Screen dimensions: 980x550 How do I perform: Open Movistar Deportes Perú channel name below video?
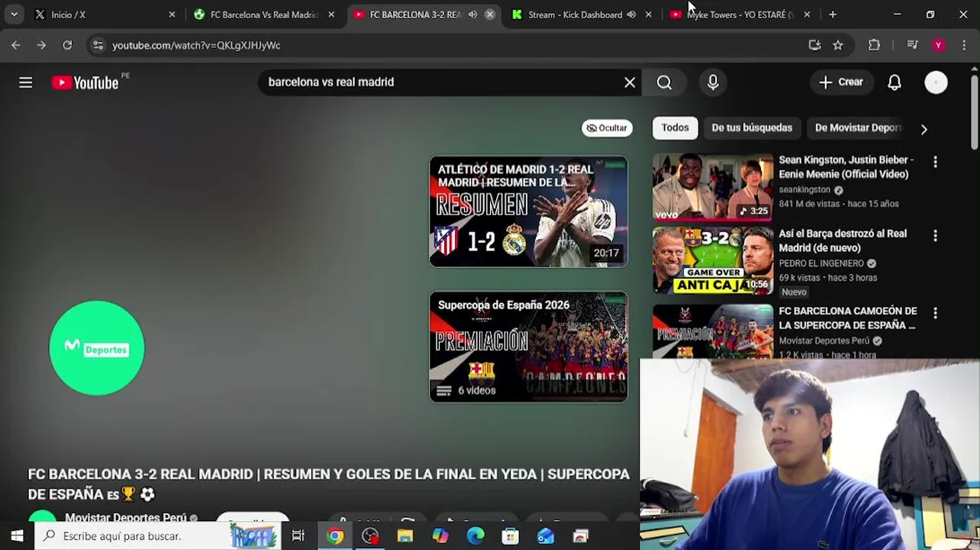click(x=125, y=517)
